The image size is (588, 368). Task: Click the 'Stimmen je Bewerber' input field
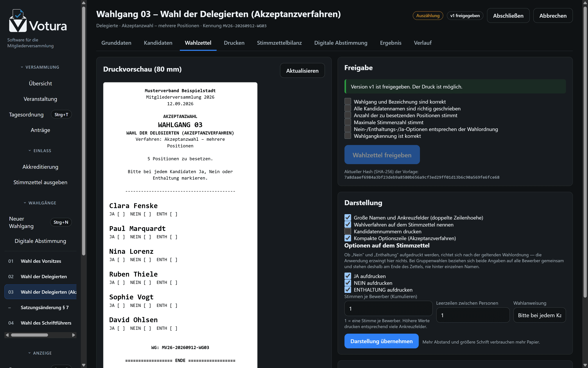(x=388, y=308)
